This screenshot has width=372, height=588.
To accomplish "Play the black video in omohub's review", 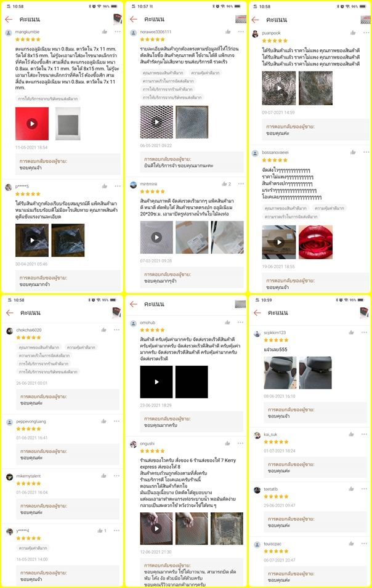I will coord(156,382).
